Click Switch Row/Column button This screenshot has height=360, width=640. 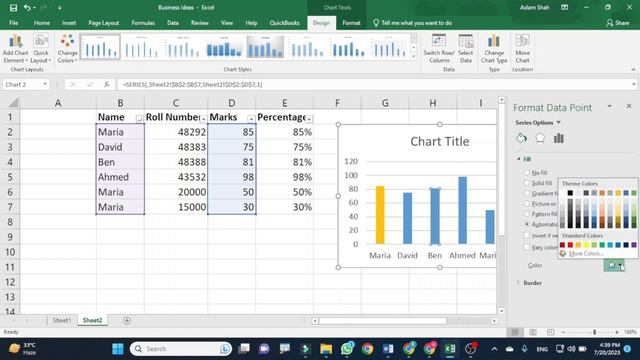click(439, 49)
